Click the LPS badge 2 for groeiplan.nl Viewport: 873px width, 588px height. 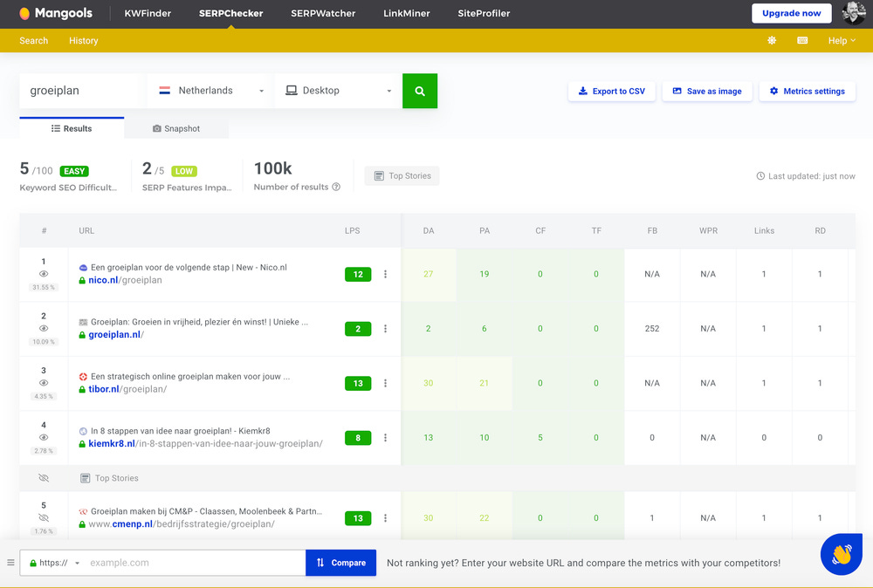click(x=358, y=329)
